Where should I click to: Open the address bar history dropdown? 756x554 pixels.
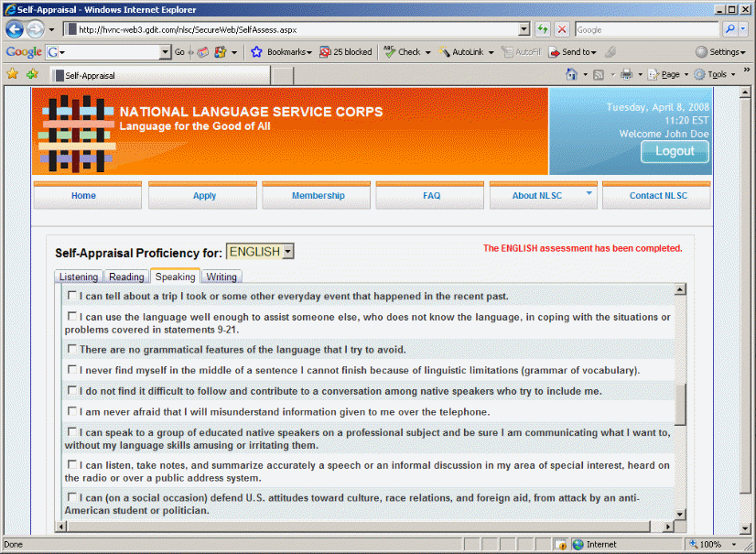(524, 29)
